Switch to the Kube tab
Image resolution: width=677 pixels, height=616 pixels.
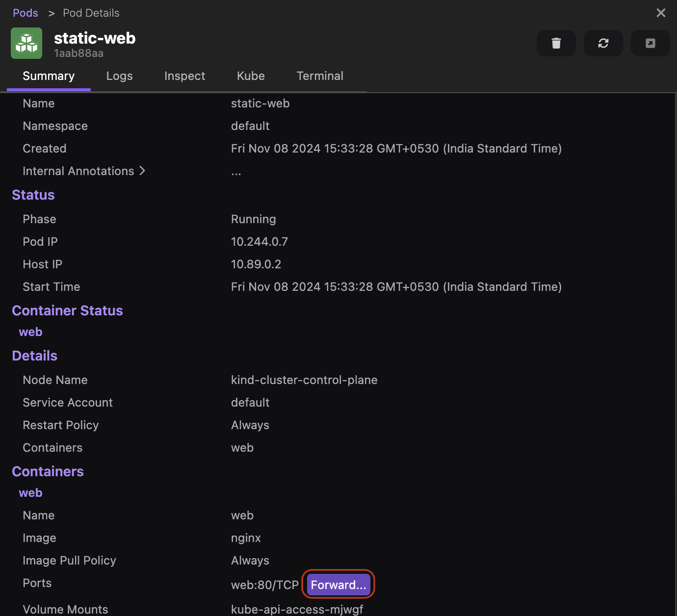tap(251, 76)
